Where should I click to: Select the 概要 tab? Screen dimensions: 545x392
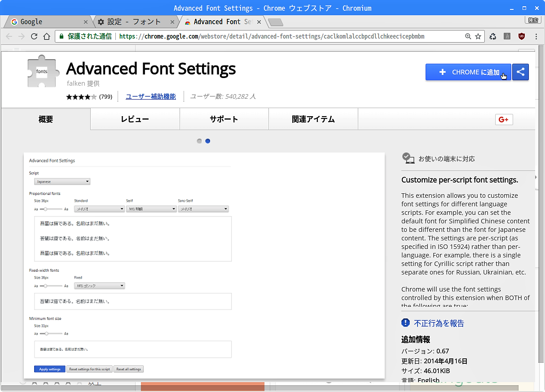tap(46, 119)
